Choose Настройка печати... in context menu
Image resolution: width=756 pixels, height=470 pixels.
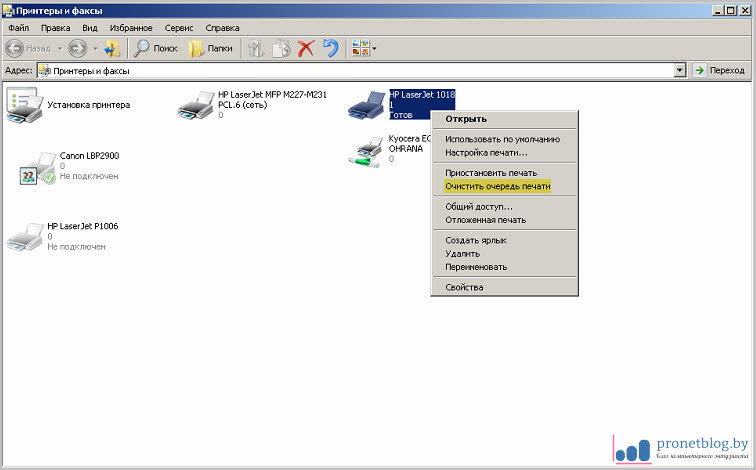[x=504, y=153]
